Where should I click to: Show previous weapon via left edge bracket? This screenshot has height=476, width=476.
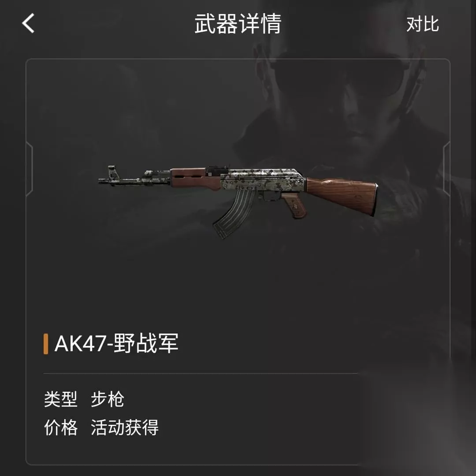30,169
